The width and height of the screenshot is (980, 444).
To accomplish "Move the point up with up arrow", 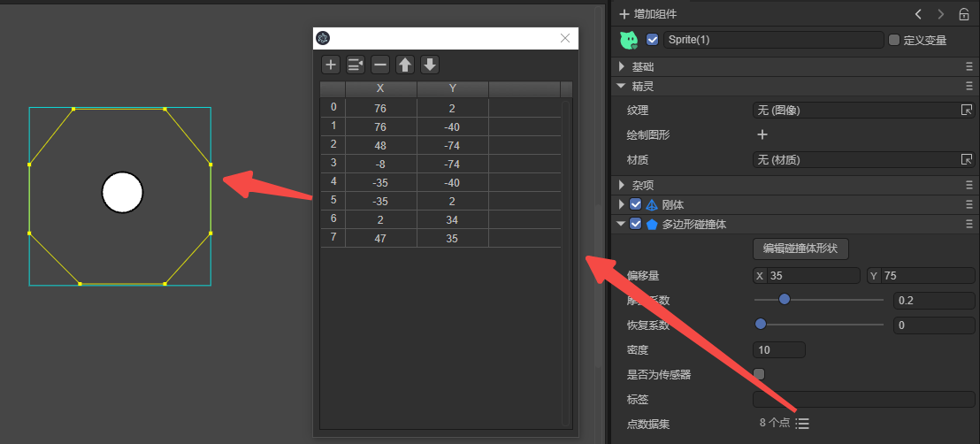I will coord(405,65).
